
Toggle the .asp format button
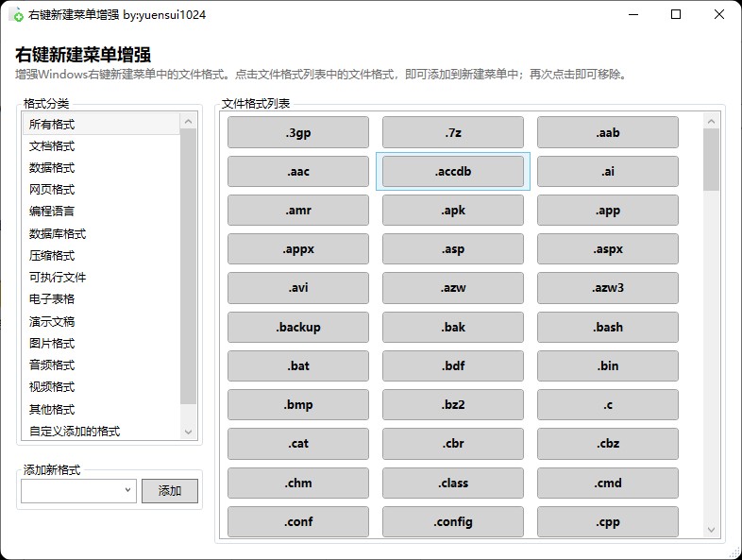point(453,249)
